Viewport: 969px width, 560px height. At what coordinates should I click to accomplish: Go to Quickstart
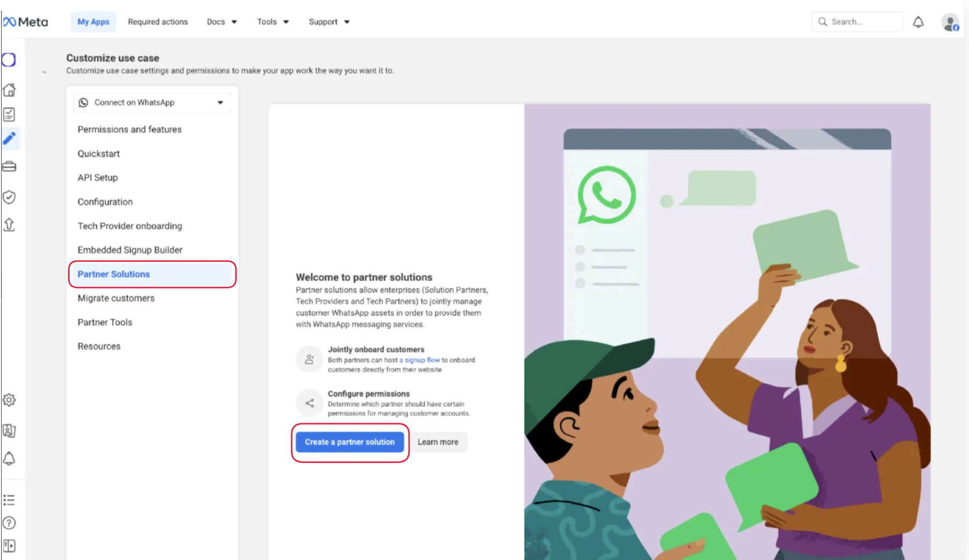tap(99, 153)
